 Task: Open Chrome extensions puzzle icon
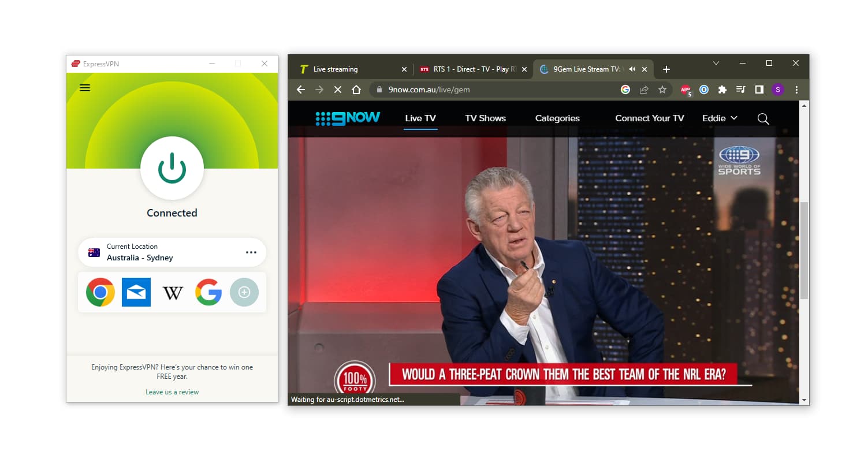pyautogui.click(x=722, y=89)
